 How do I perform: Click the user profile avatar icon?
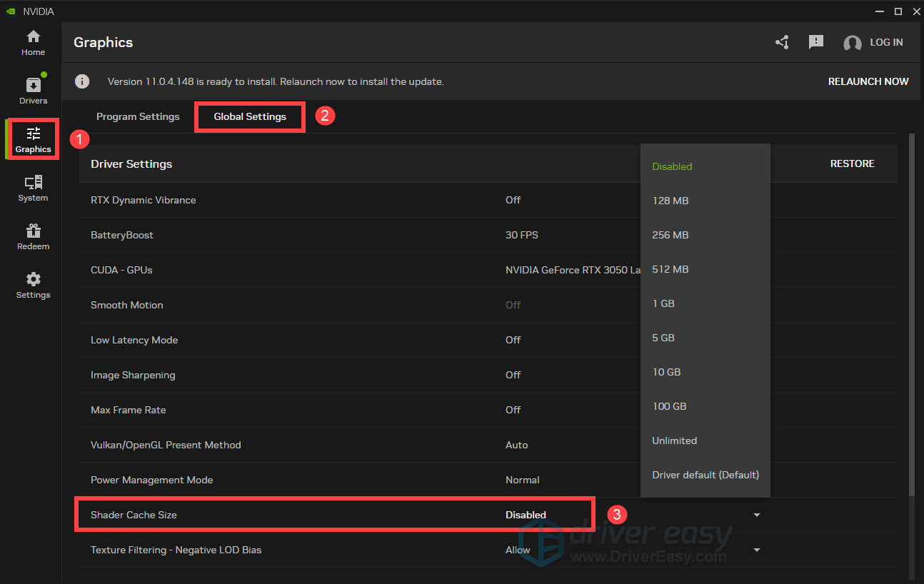pos(852,43)
